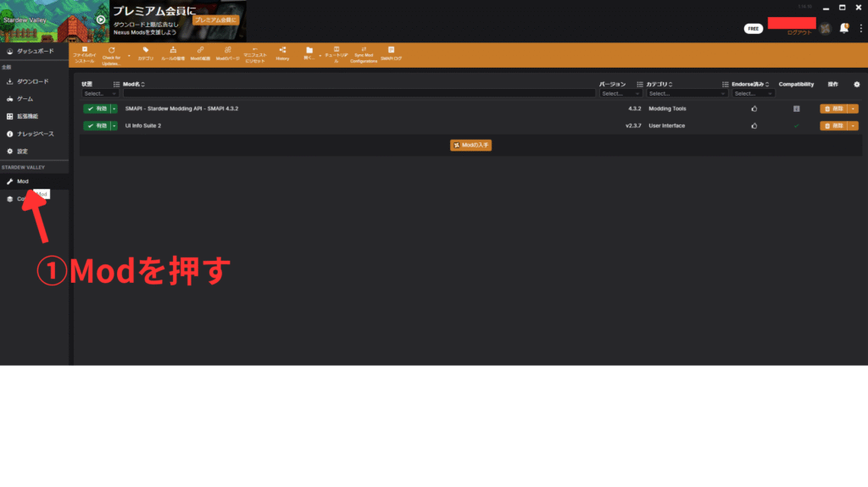
Task: Click the User Interface category cell
Action: (x=666, y=126)
